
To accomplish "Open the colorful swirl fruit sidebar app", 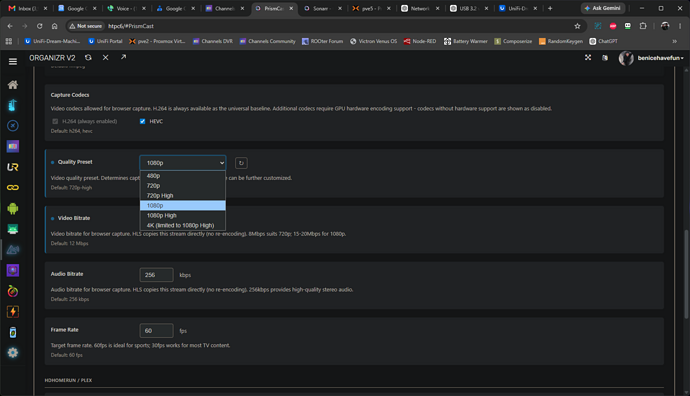I will (x=13, y=291).
